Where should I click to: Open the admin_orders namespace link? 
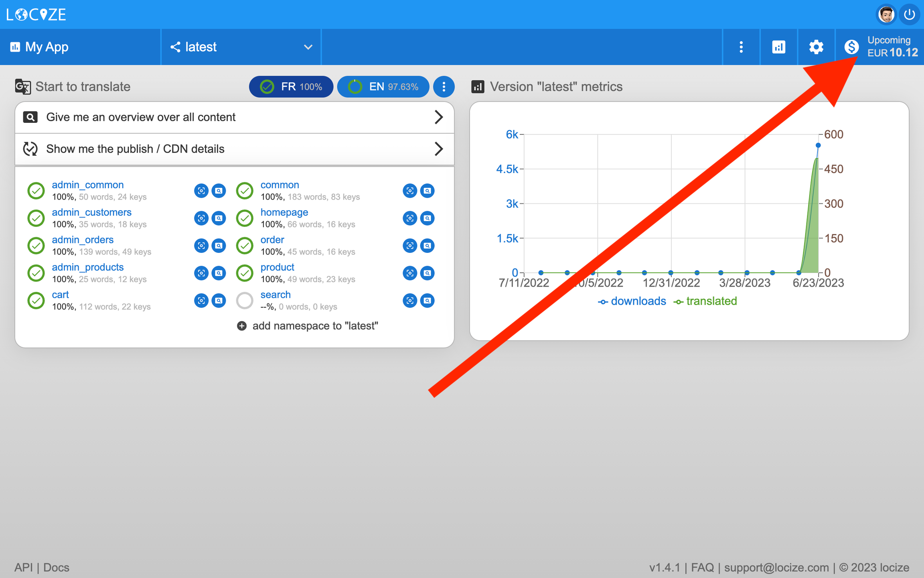pyautogui.click(x=83, y=240)
